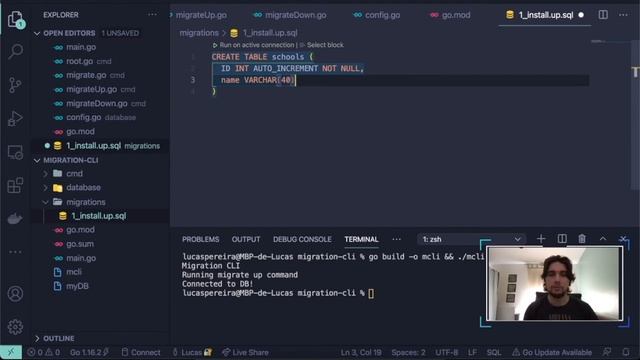
Task: Start Live Share from status bar
Action: coord(245,352)
